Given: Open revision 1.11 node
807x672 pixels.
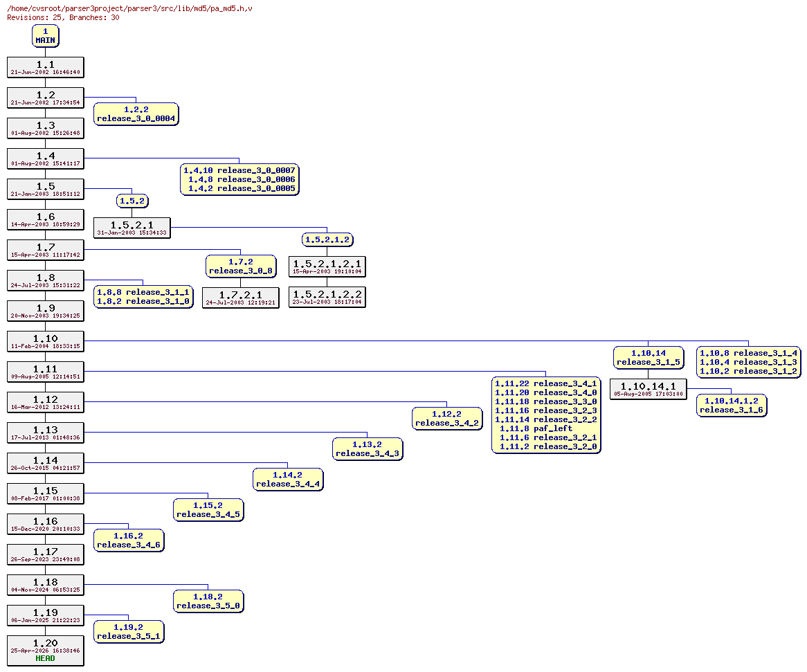Looking at the screenshot, I should point(45,372).
